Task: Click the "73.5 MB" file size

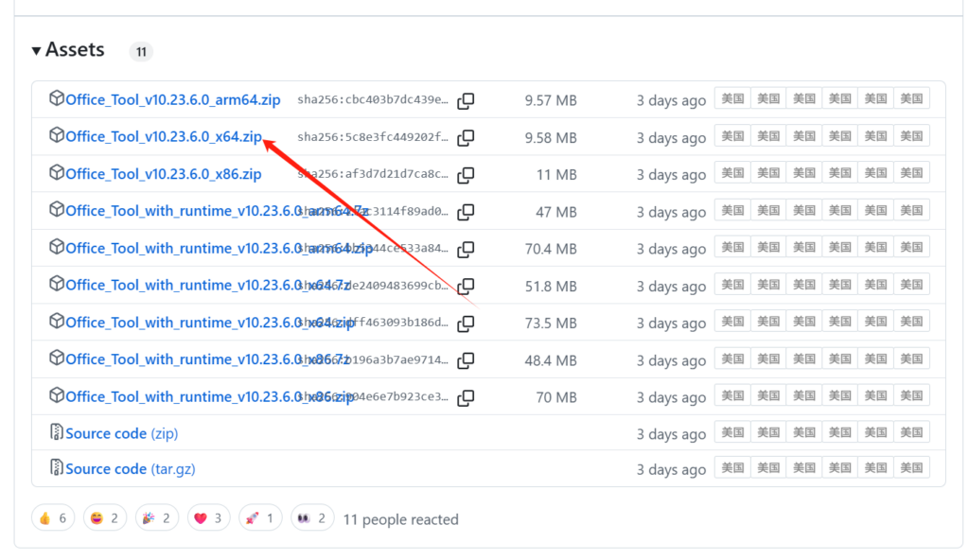Action: [x=551, y=324]
